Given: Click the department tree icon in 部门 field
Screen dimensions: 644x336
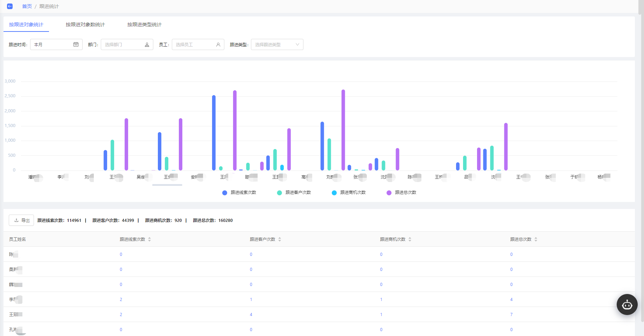Looking at the screenshot, I should pyautogui.click(x=147, y=45).
